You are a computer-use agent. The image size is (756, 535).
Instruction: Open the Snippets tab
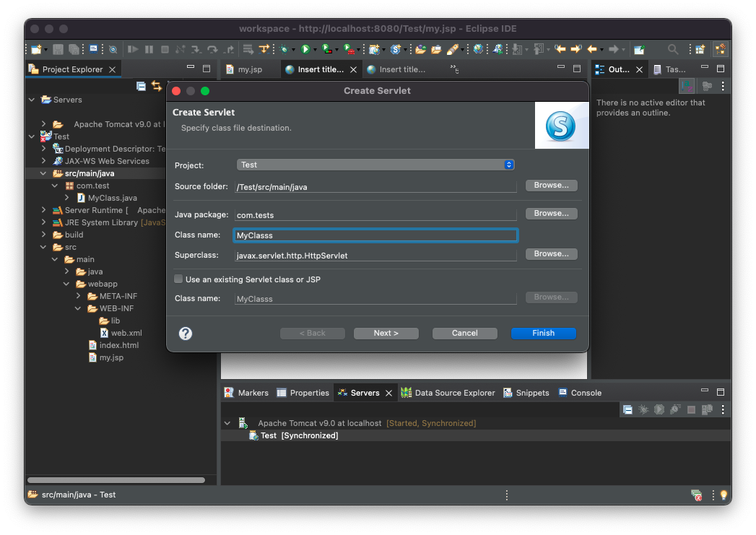[526, 393]
